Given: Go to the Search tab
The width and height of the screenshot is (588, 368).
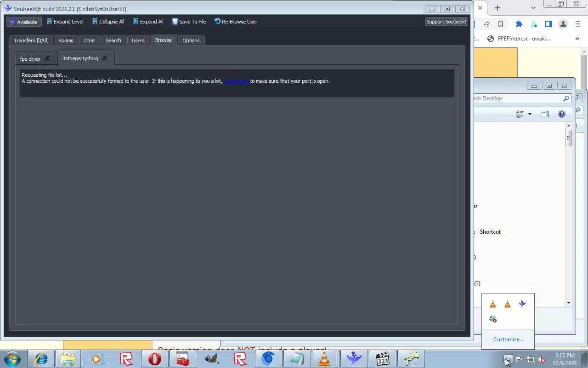Looking at the screenshot, I should tap(113, 40).
